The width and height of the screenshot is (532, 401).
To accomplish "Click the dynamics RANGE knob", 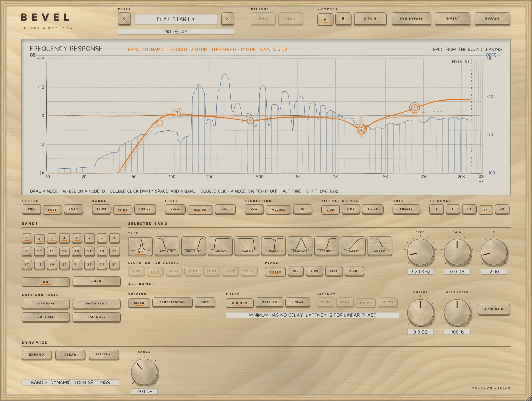I will pos(144,372).
